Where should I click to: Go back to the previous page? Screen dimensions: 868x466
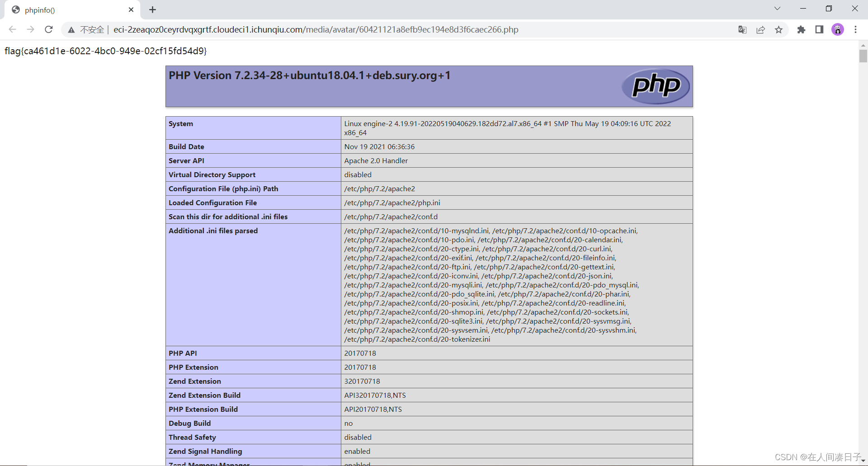point(12,29)
